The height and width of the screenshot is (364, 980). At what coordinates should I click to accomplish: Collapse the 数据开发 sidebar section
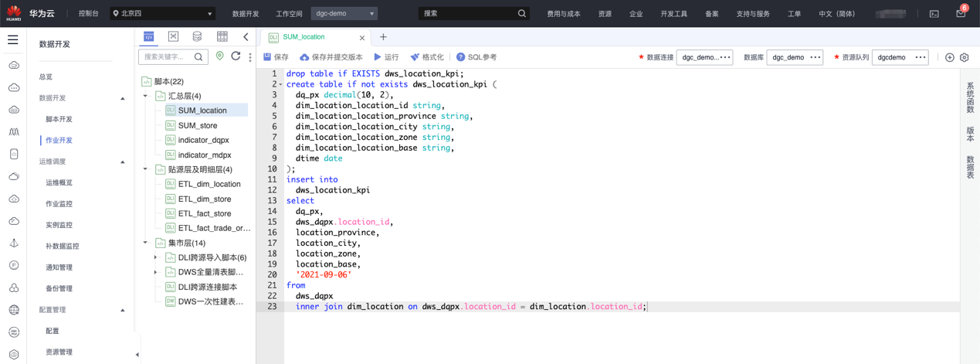(x=123, y=98)
